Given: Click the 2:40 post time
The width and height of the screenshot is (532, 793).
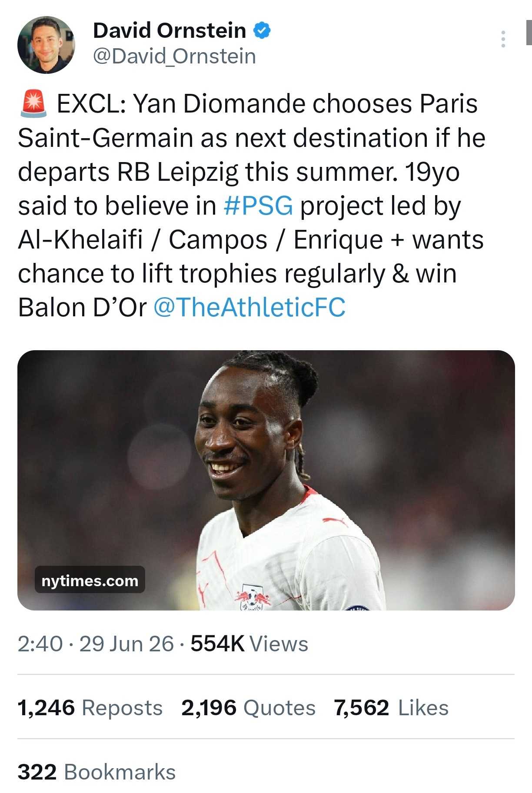Looking at the screenshot, I should click(x=40, y=644).
